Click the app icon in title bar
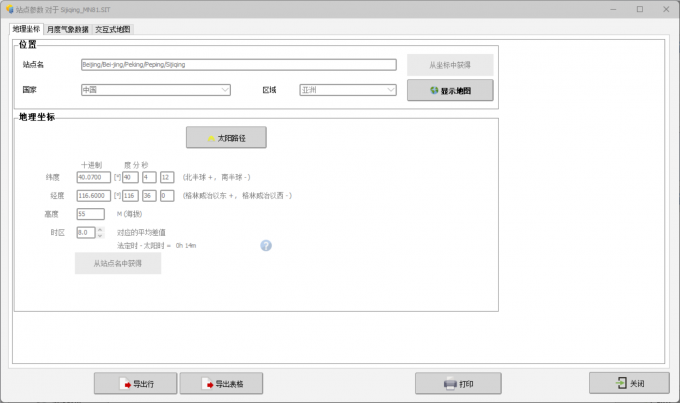This screenshot has width=680, height=403. pos(8,8)
